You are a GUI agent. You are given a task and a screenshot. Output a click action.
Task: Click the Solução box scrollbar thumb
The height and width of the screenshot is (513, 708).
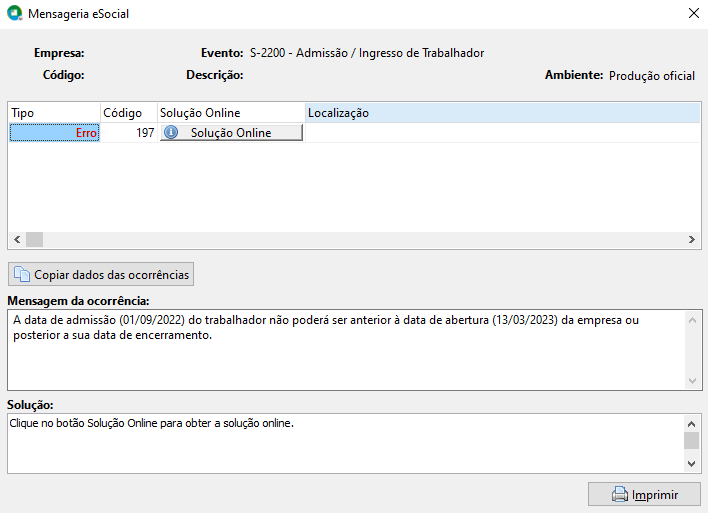click(x=691, y=440)
